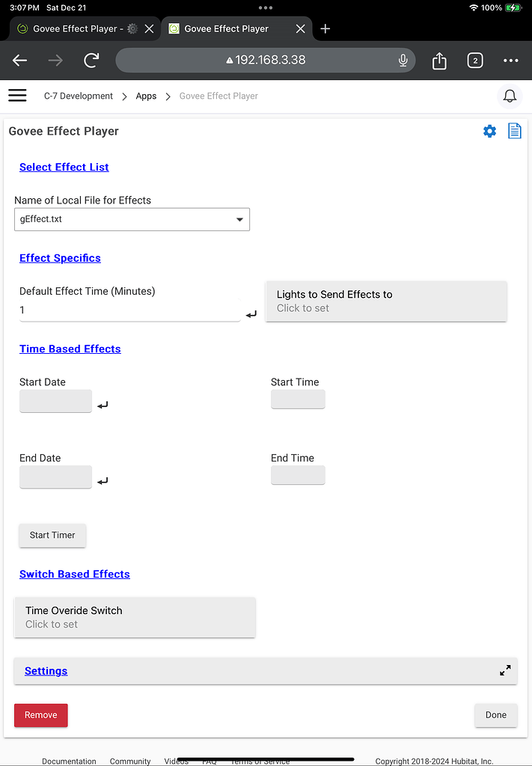Open the hamburger navigation menu
The image size is (532, 766).
[17, 96]
